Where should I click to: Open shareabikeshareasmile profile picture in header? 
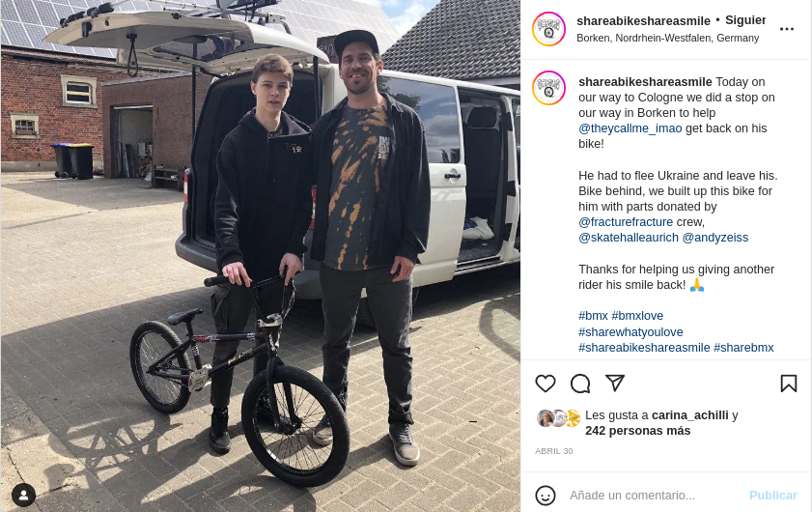tap(548, 29)
